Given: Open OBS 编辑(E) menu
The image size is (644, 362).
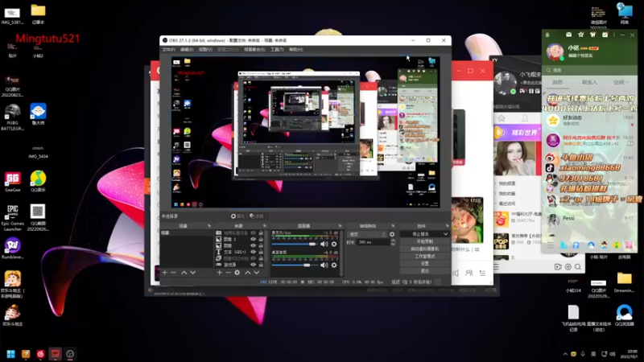Looking at the screenshot, I should (x=187, y=49).
